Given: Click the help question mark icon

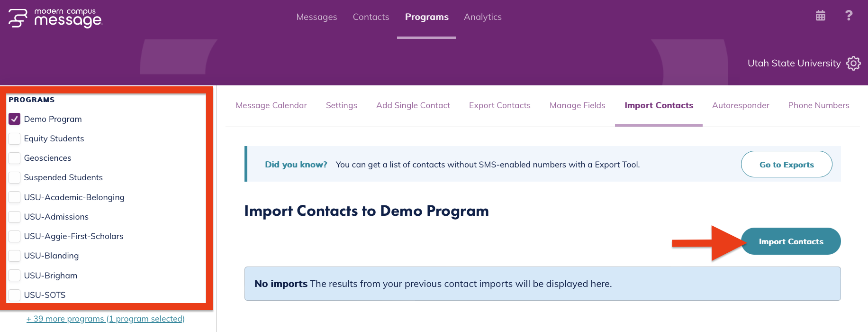Looking at the screenshot, I should point(849,16).
